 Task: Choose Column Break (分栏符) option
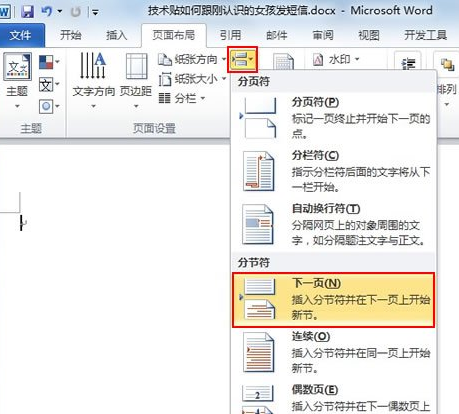pos(333,171)
